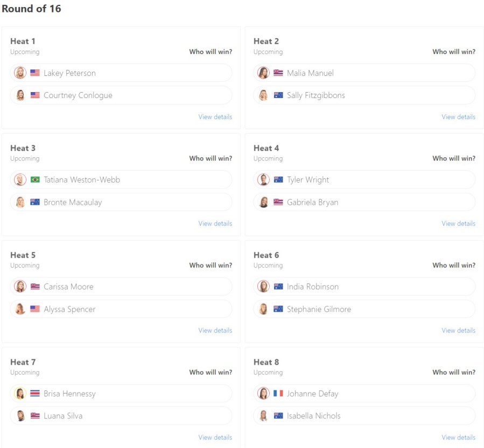Open View details for Heat 4
Screen dimensions: 484x448
458,223
